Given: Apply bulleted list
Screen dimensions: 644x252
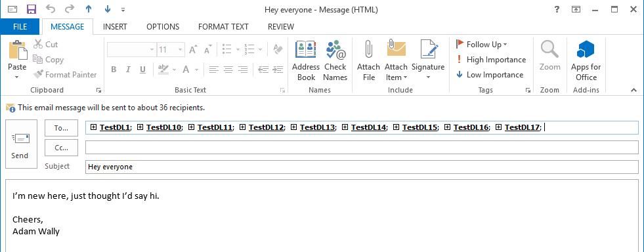Looking at the screenshot, I should coord(226,50).
